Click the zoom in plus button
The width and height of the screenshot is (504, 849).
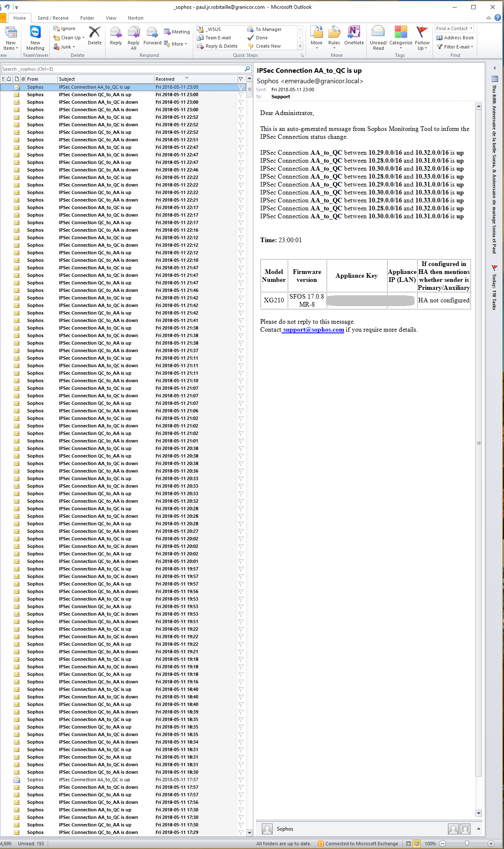[x=491, y=844]
